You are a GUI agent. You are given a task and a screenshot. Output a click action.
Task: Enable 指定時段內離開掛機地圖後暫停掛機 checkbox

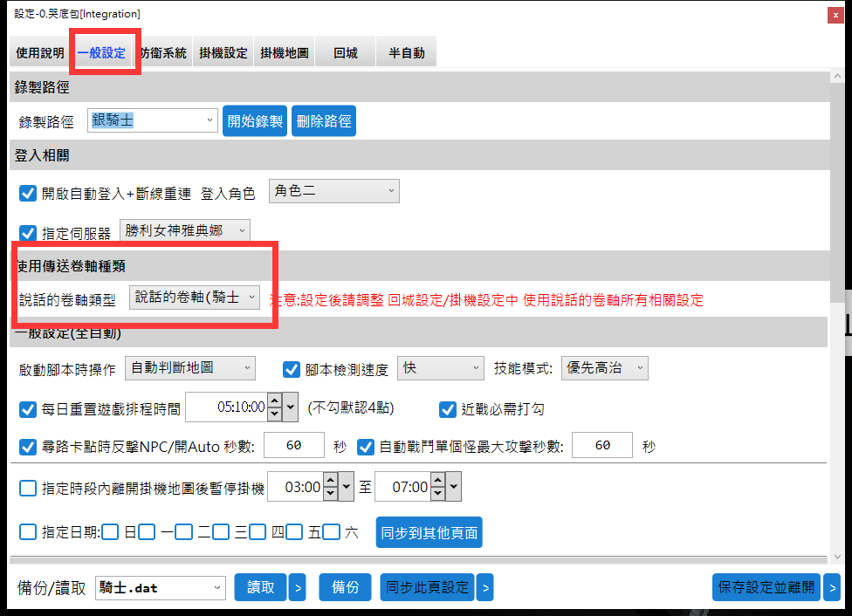point(28,488)
